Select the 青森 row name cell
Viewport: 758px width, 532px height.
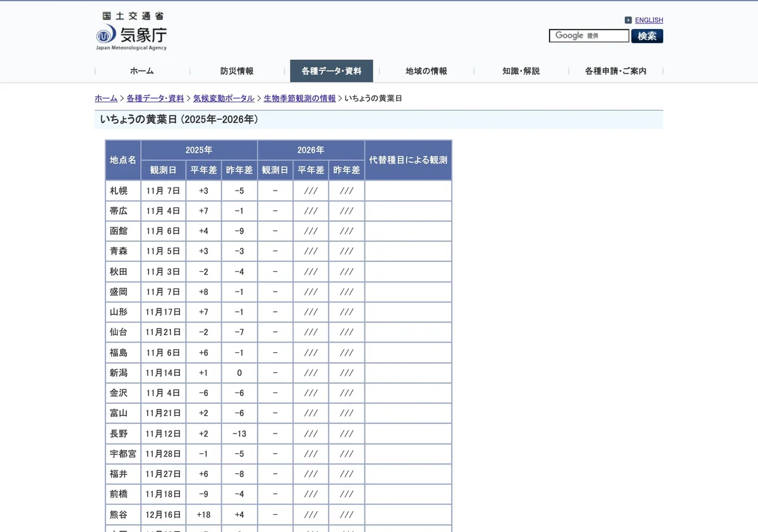click(x=123, y=251)
